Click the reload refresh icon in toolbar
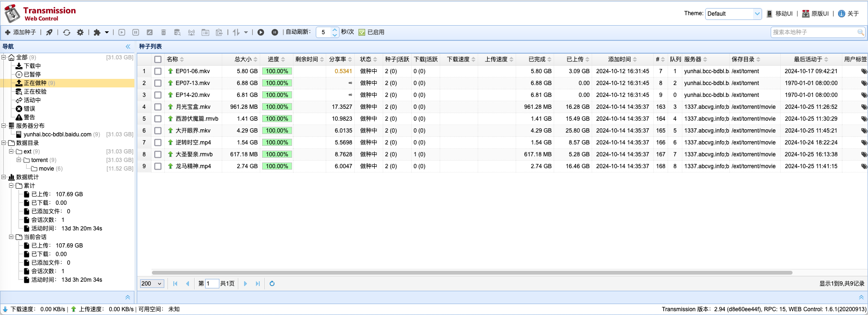This screenshot has width=868, height=315. [x=66, y=32]
